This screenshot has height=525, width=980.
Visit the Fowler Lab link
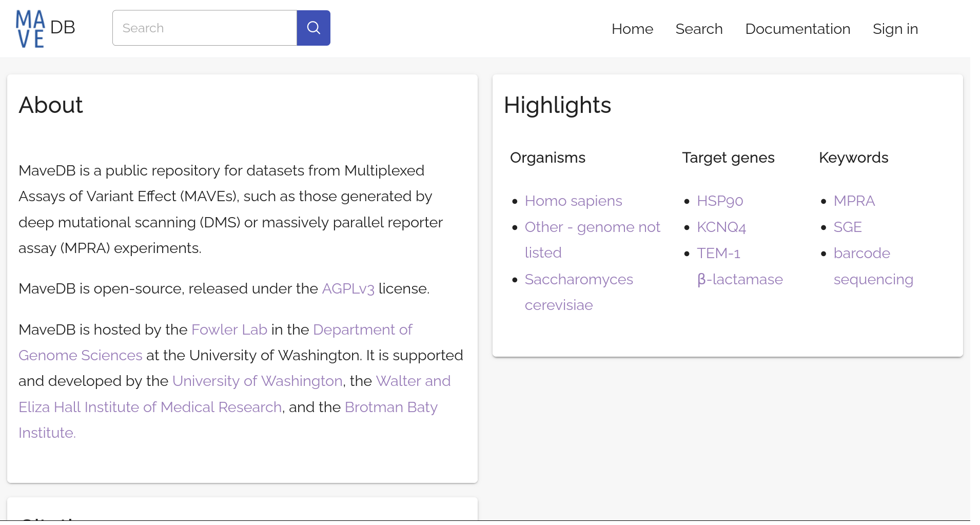[x=229, y=329]
